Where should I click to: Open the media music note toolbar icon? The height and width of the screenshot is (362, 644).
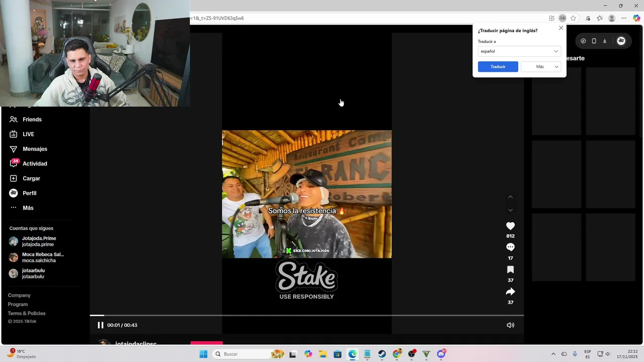tap(588, 18)
